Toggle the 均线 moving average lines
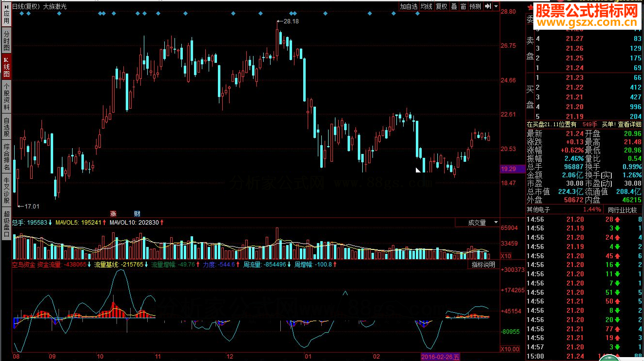This screenshot has height=361, width=644. [x=427, y=6]
